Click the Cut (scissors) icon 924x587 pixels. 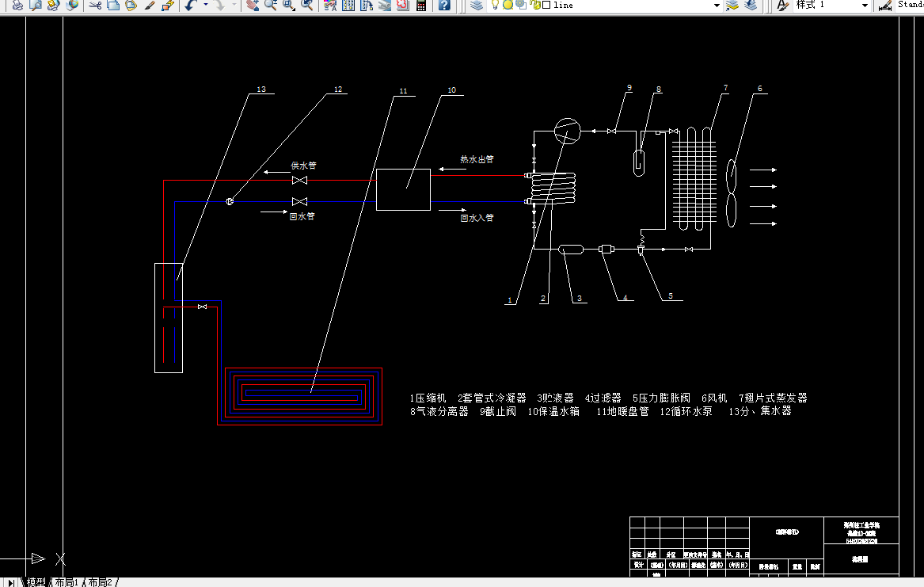pyautogui.click(x=96, y=6)
